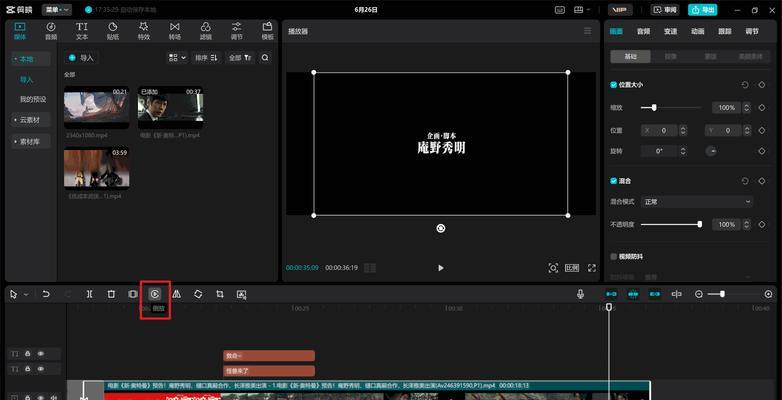Hide the text track containing 怪兽来了
The image size is (782, 400).
pyautogui.click(x=41, y=369)
